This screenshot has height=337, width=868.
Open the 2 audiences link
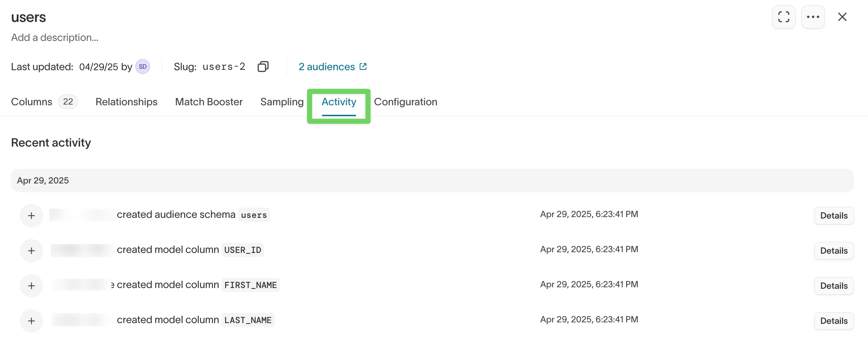point(327,66)
